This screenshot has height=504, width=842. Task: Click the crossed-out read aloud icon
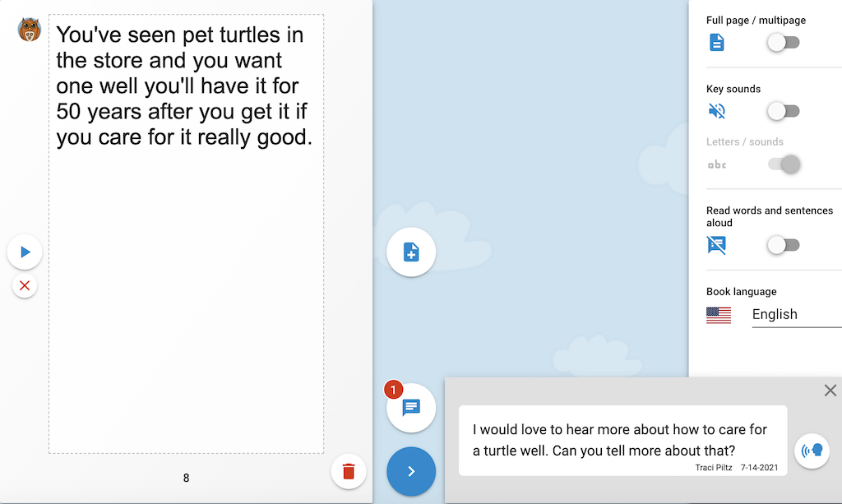coord(717,245)
